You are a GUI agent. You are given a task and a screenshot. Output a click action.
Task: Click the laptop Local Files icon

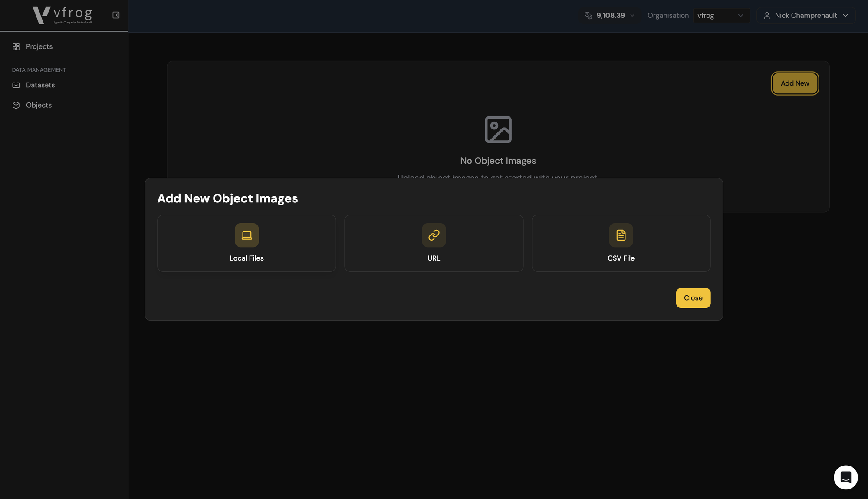click(x=247, y=235)
